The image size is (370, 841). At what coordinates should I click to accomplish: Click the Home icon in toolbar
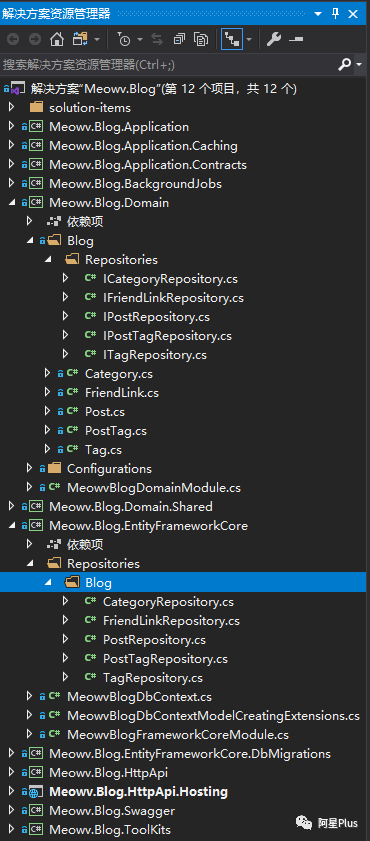pos(57,39)
